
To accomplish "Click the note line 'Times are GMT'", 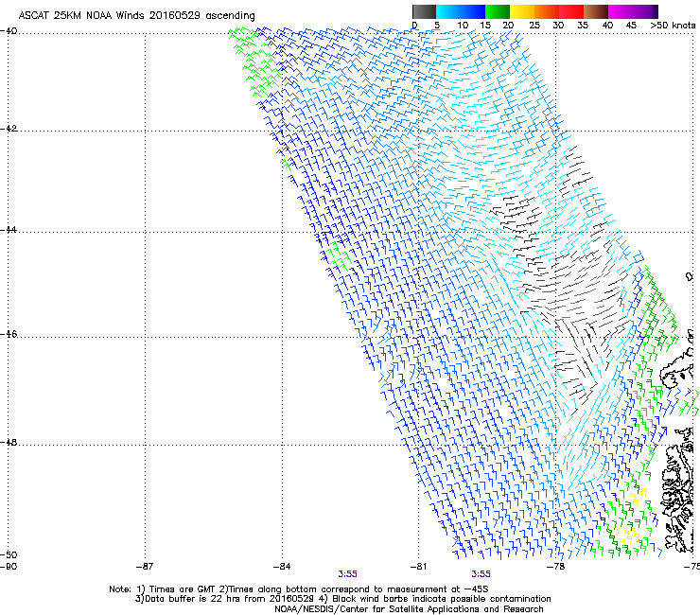I will [182, 589].
